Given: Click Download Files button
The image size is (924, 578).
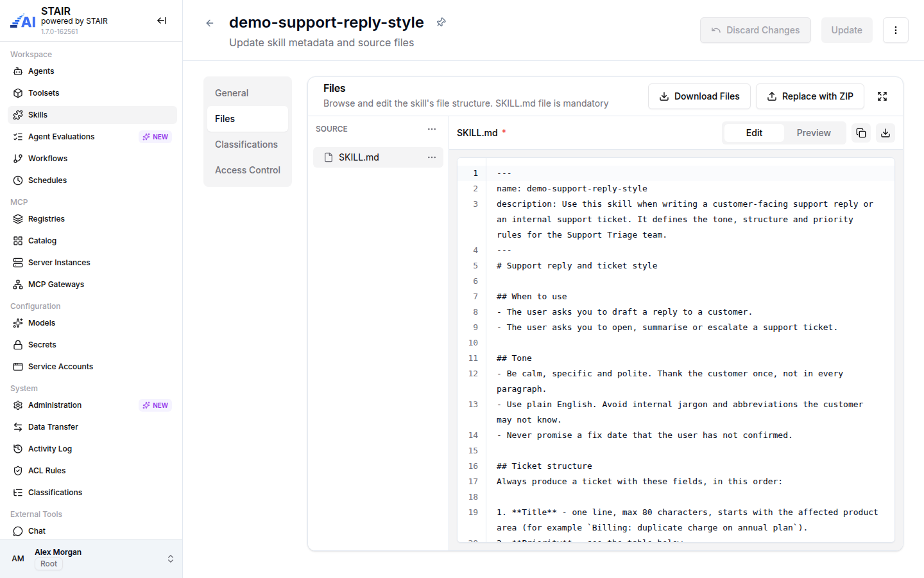Looking at the screenshot, I should [699, 96].
